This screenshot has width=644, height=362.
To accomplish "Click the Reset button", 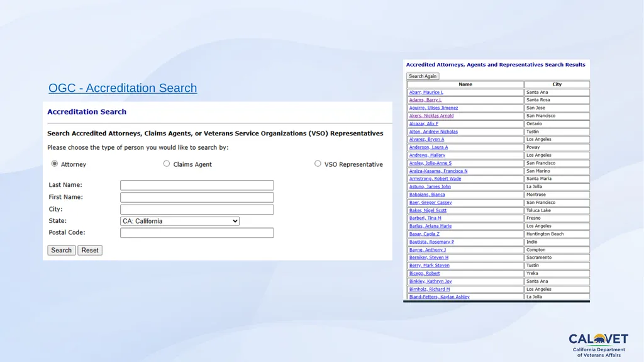I will (89, 250).
